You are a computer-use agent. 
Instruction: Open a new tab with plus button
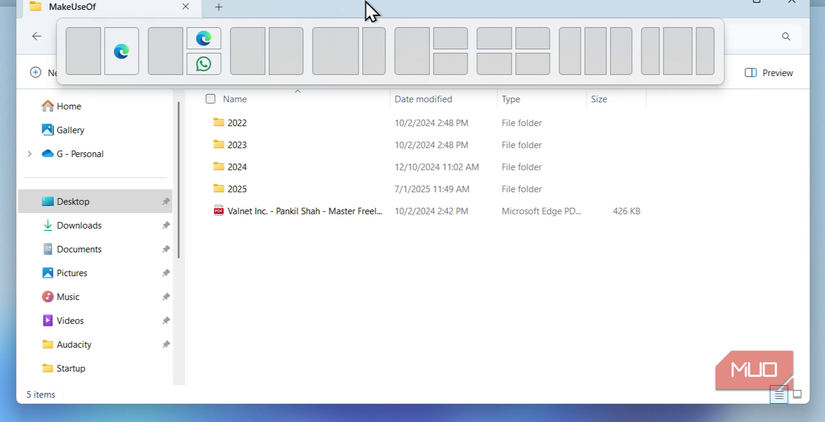tap(219, 7)
